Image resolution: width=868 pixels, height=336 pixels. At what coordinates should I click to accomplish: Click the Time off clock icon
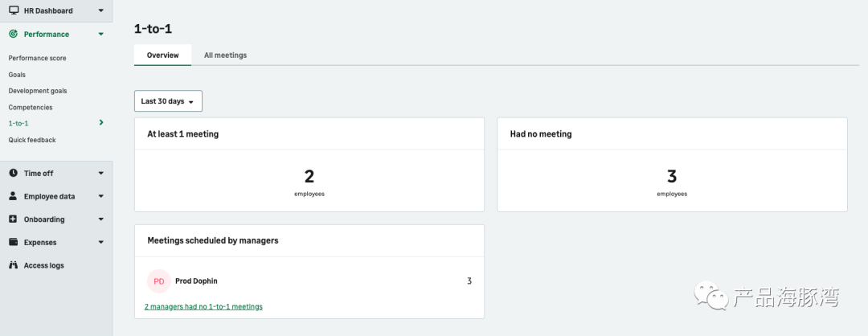(13, 174)
